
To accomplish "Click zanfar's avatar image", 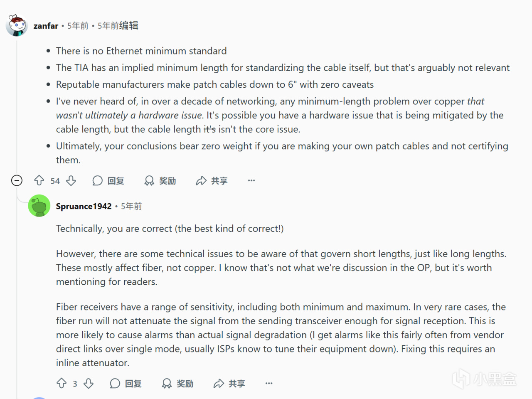I will pos(17,25).
